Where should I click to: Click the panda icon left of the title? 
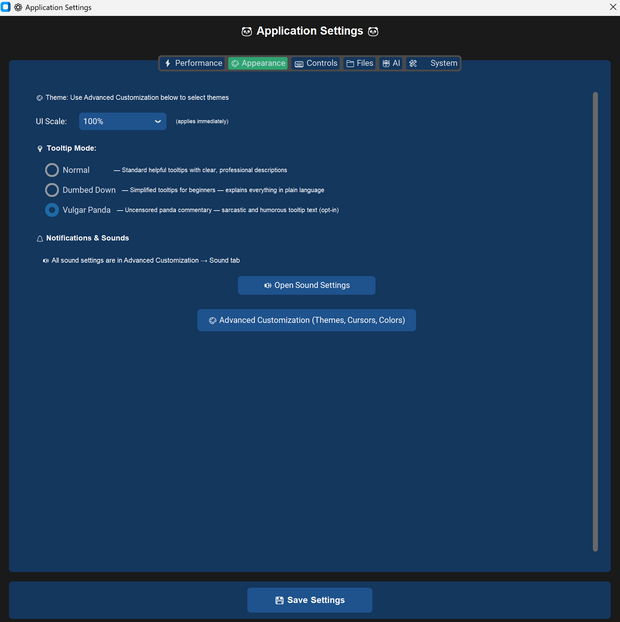247,31
